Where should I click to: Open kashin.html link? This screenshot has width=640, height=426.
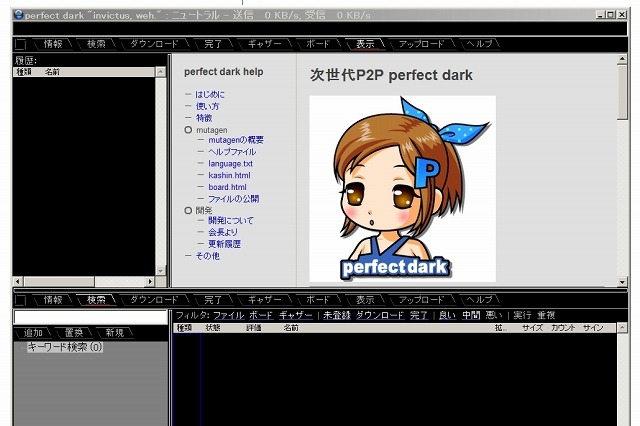pyautogui.click(x=229, y=175)
